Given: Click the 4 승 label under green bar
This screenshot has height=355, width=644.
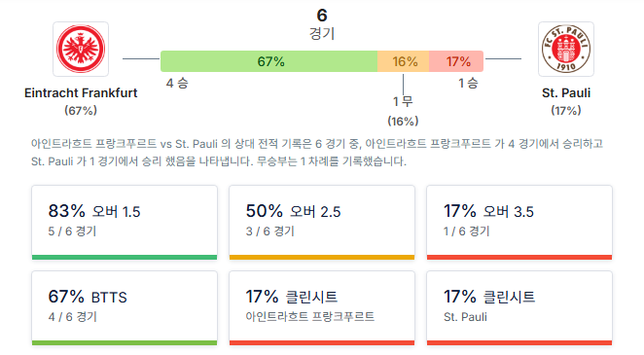Looking at the screenshot, I should tap(177, 84).
